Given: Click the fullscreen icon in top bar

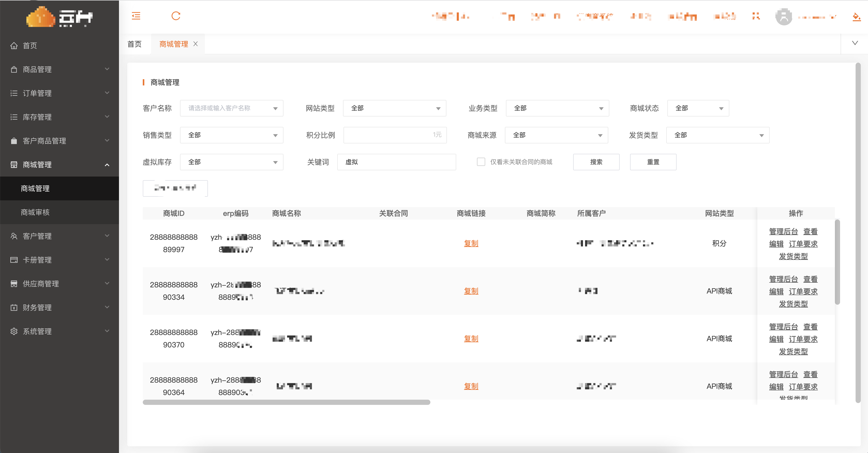Looking at the screenshot, I should [756, 16].
